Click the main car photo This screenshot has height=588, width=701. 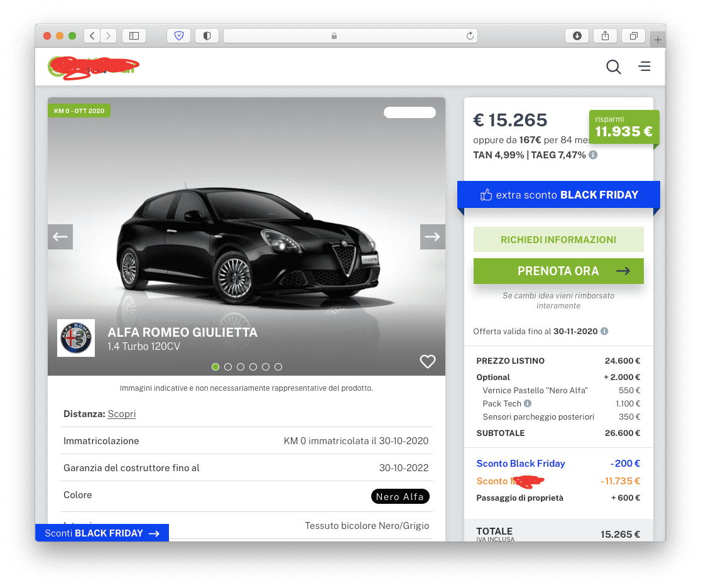tap(246, 237)
